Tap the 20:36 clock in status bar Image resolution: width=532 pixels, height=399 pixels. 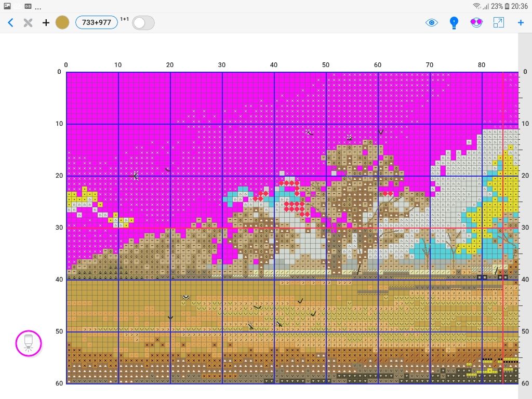520,6
